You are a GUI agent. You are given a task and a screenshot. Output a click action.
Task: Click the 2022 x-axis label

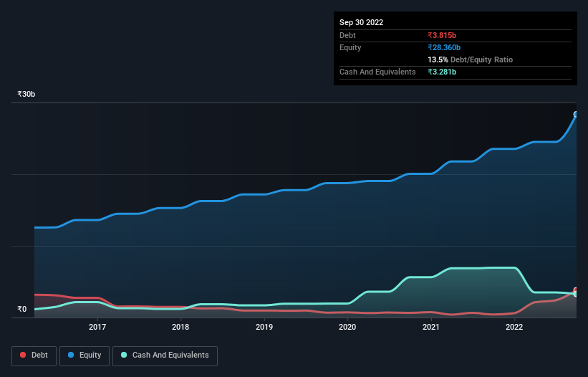pyautogui.click(x=514, y=327)
